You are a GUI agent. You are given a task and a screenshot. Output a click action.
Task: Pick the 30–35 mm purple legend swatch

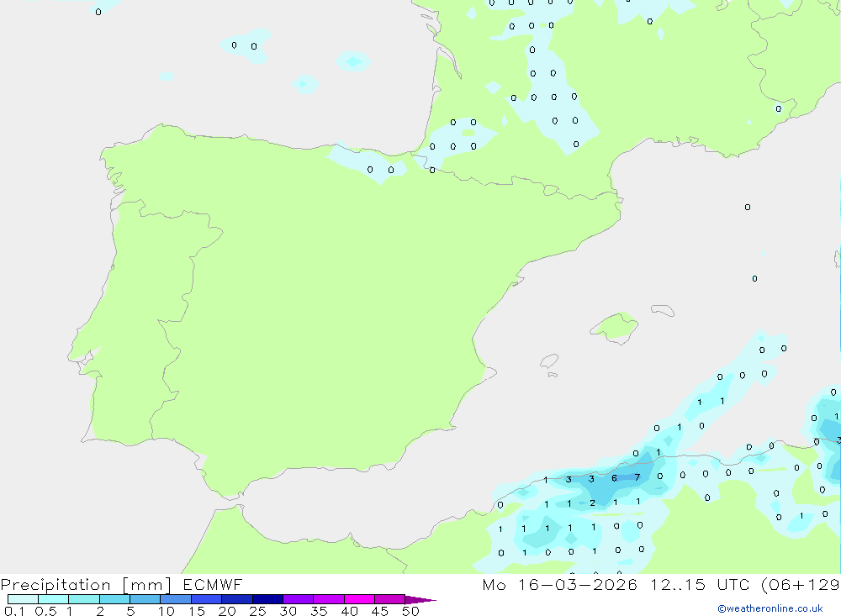tap(299, 599)
